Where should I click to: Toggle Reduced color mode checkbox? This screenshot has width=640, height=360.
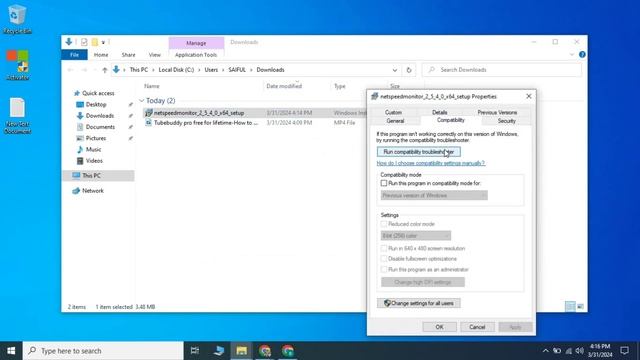click(384, 224)
